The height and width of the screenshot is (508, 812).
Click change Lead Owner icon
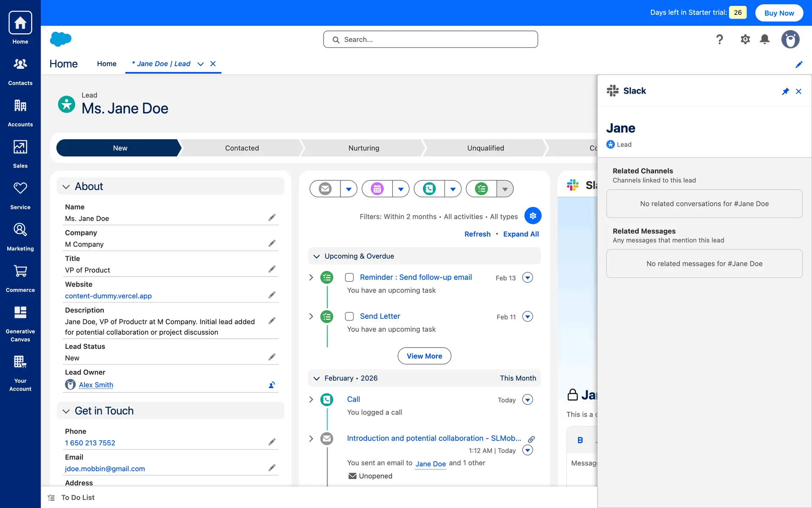272,385
